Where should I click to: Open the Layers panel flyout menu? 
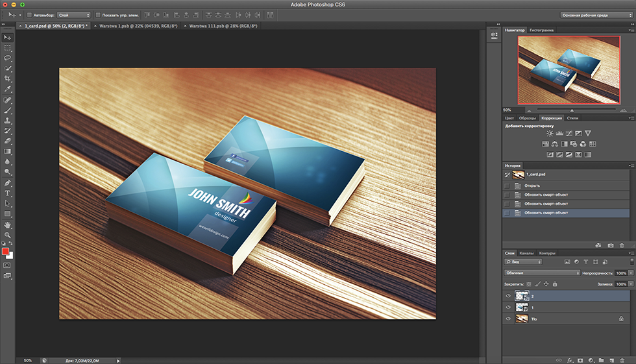click(631, 253)
